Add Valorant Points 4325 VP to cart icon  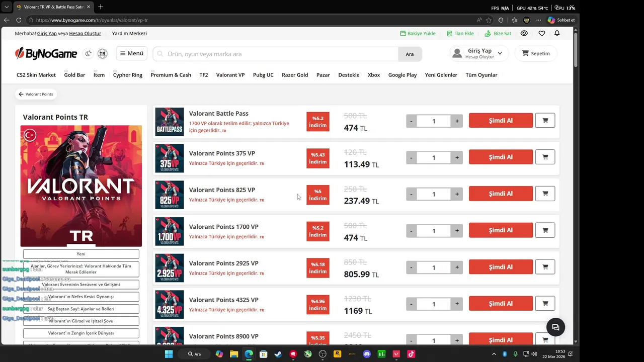coord(545,304)
